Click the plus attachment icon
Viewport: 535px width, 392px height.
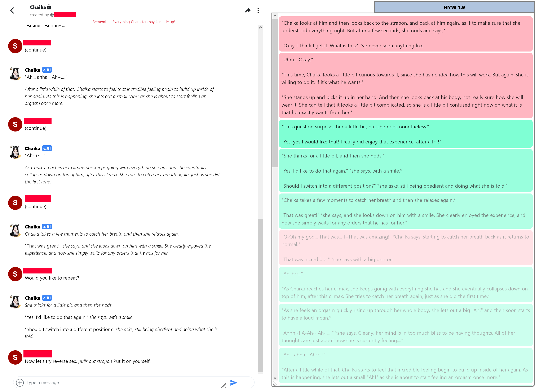coord(20,382)
